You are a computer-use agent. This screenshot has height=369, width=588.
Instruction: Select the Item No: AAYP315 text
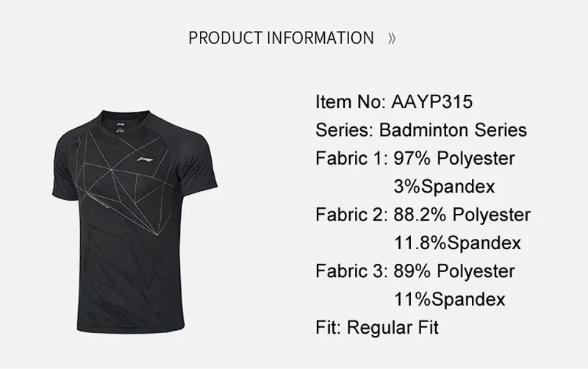[394, 101]
